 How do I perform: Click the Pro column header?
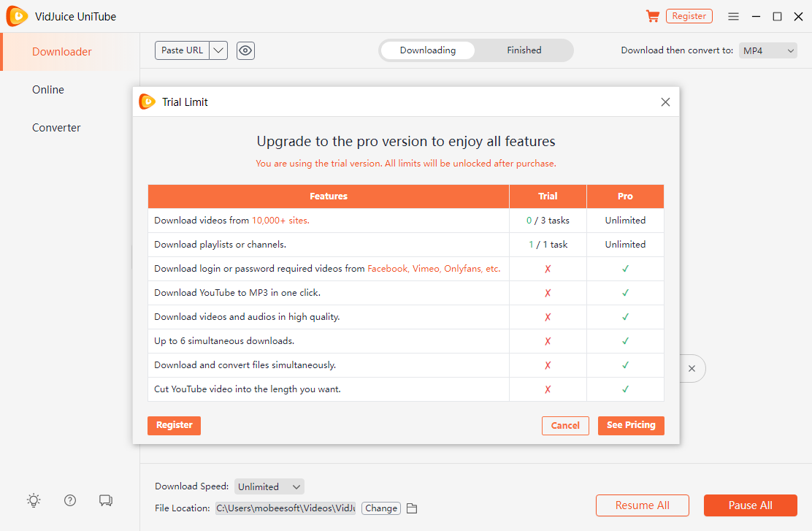[x=625, y=196]
